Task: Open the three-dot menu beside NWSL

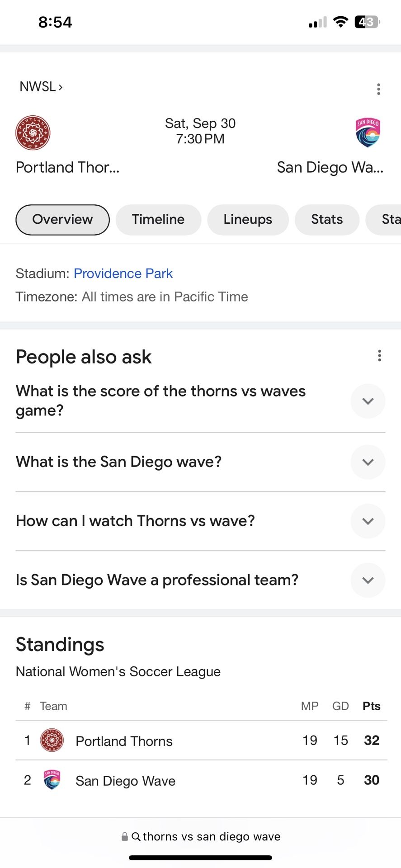Action: click(378, 89)
